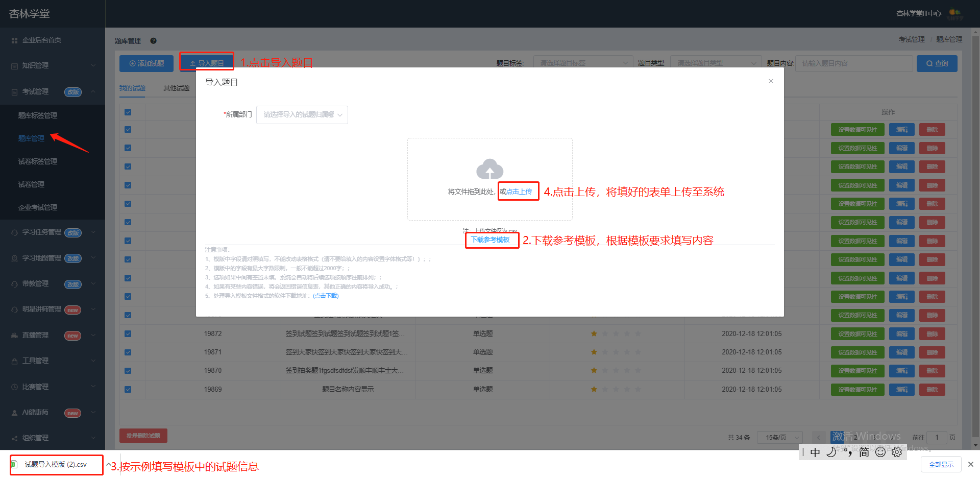Click the 工具管理 sidebar icon
Image resolution: width=980 pixels, height=477 pixels.
point(14,361)
